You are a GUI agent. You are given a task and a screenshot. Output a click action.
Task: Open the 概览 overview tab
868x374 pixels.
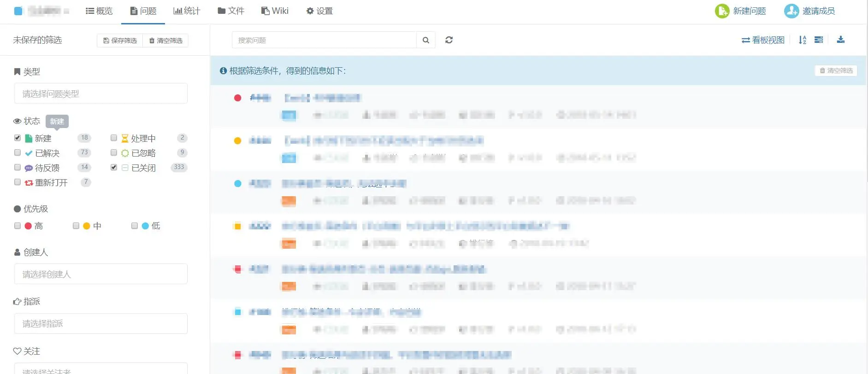point(99,11)
